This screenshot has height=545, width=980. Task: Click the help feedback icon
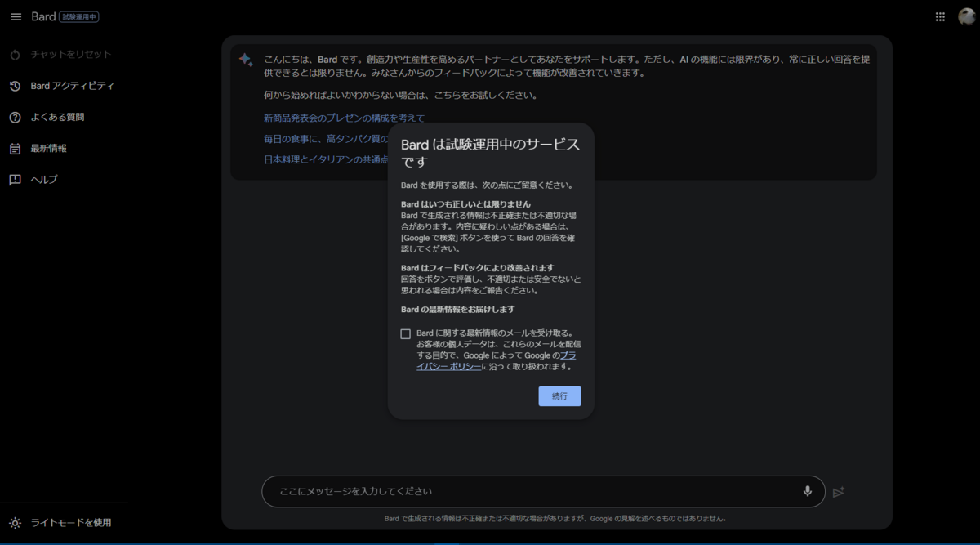[x=15, y=180]
